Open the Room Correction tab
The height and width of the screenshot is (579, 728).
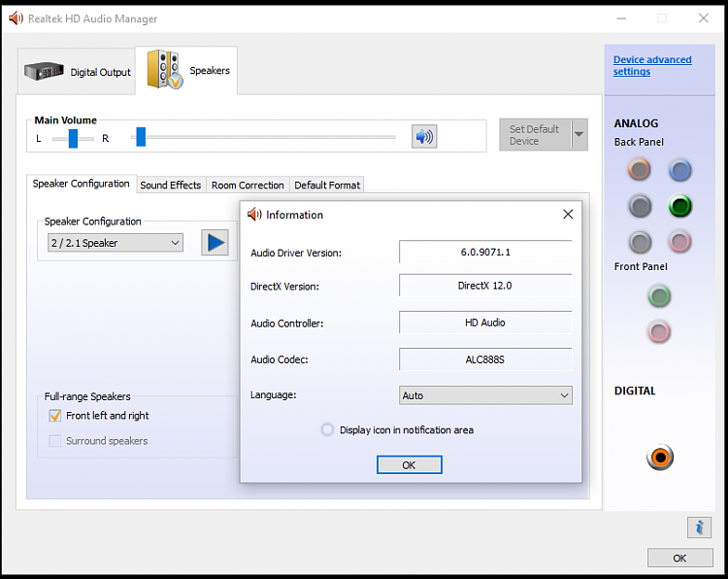(x=248, y=185)
